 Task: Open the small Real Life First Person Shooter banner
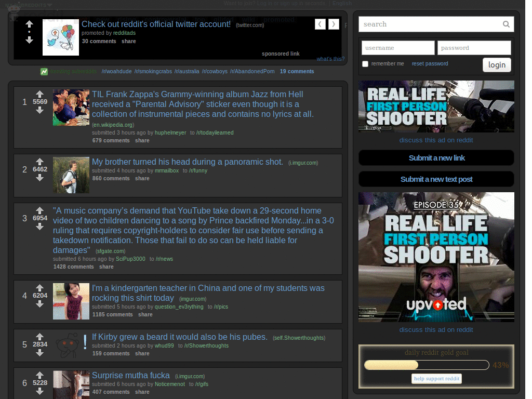(436, 107)
